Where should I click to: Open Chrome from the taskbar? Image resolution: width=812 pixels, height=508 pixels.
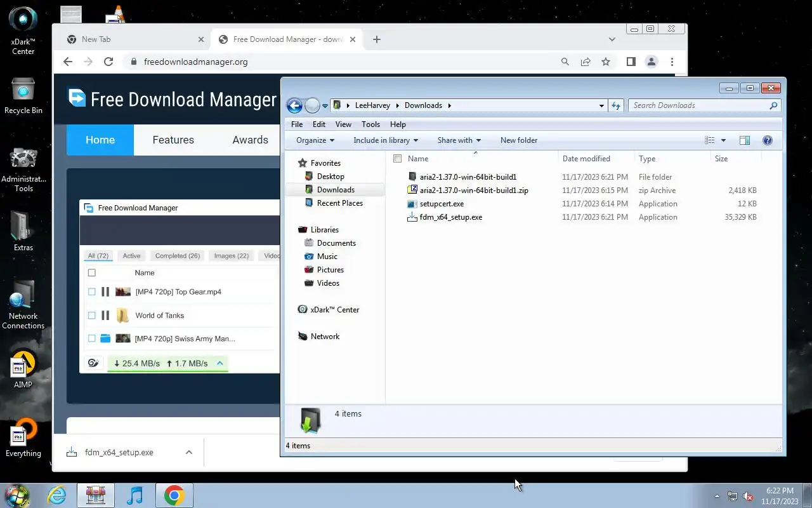[x=174, y=495]
